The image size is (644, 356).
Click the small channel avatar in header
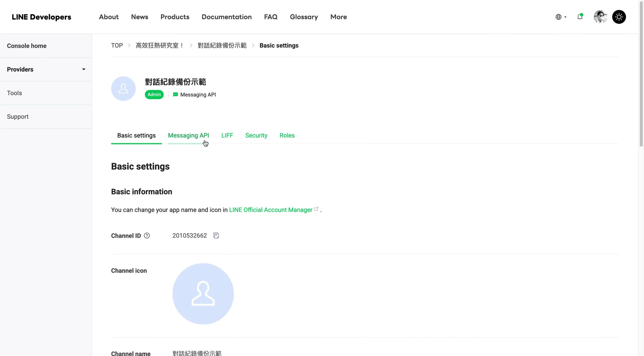click(x=123, y=88)
